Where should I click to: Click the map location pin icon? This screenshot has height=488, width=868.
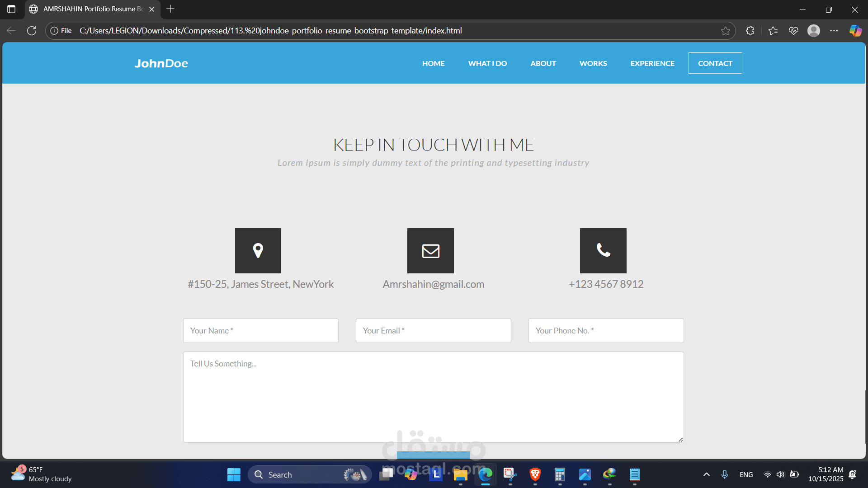point(258,250)
